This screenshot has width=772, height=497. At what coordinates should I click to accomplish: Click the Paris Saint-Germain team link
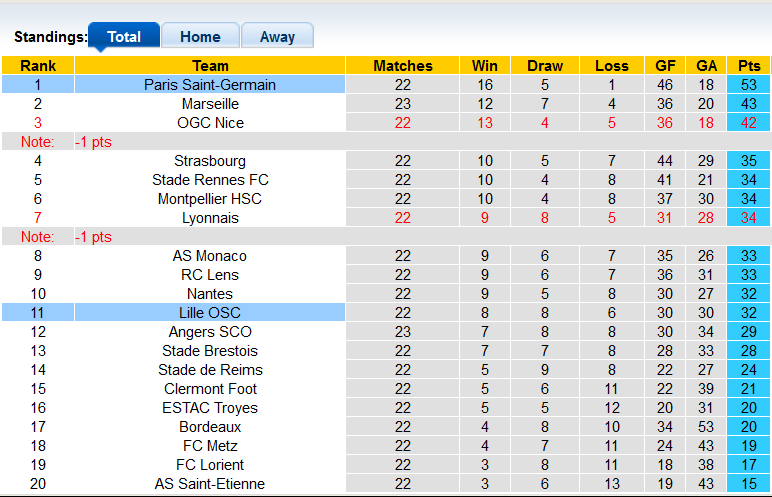coord(210,85)
